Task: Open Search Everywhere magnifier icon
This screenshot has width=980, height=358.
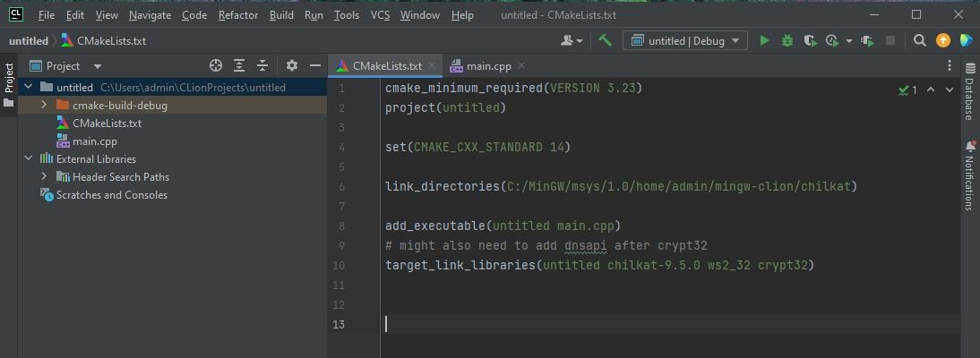Action: [x=919, y=40]
